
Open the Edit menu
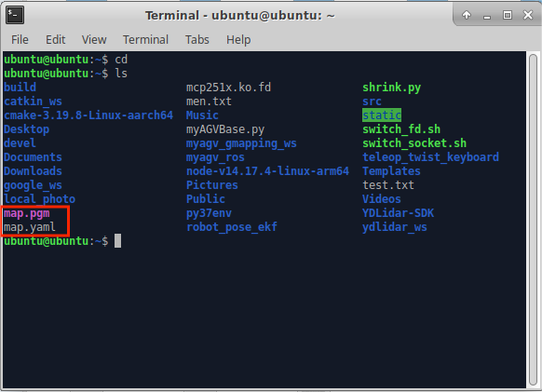point(55,40)
